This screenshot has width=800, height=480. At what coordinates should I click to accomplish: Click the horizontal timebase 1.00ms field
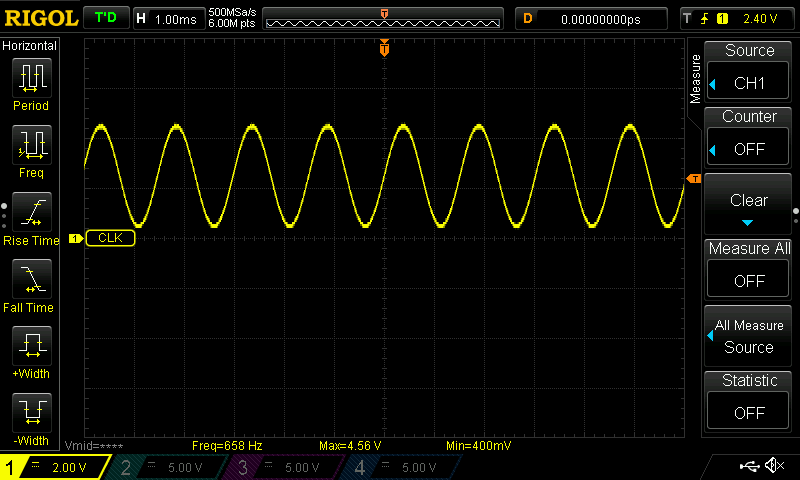pyautogui.click(x=169, y=19)
